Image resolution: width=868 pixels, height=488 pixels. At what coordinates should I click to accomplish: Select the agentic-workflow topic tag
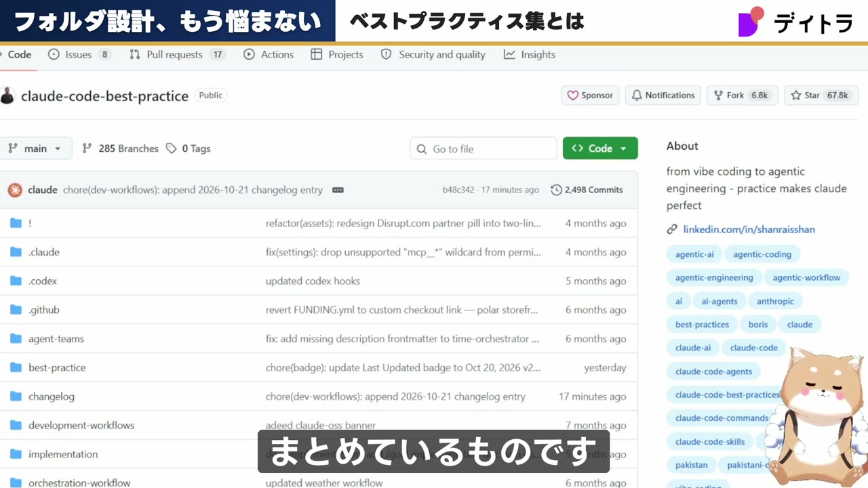coord(806,278)
